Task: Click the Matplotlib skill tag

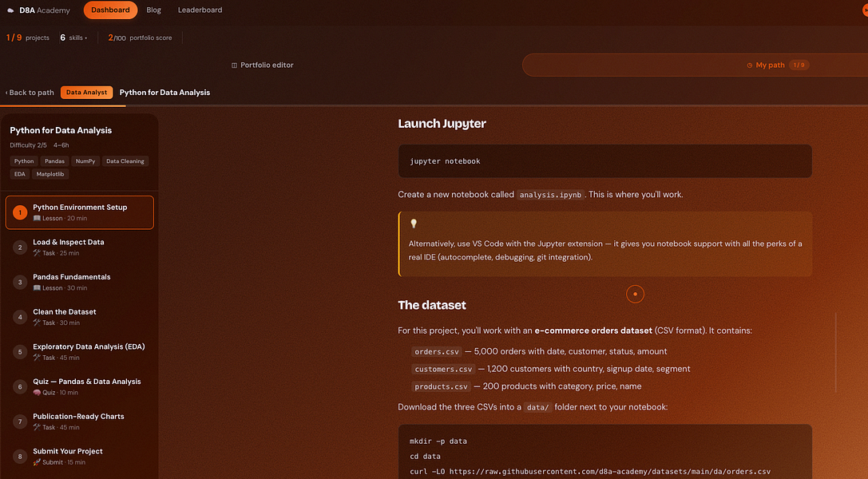Action: coord(50,174)
